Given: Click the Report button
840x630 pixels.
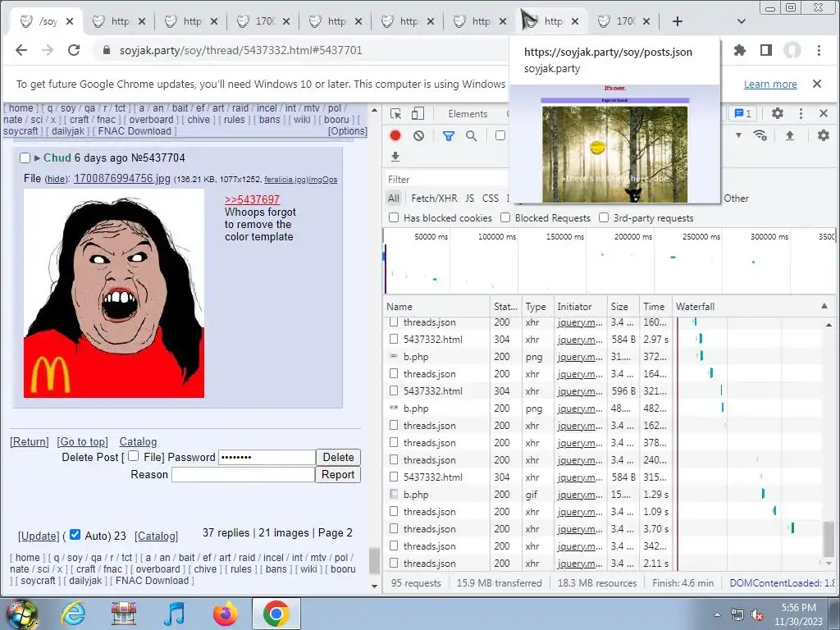Looking at the screenshot, I should (338, 475).
